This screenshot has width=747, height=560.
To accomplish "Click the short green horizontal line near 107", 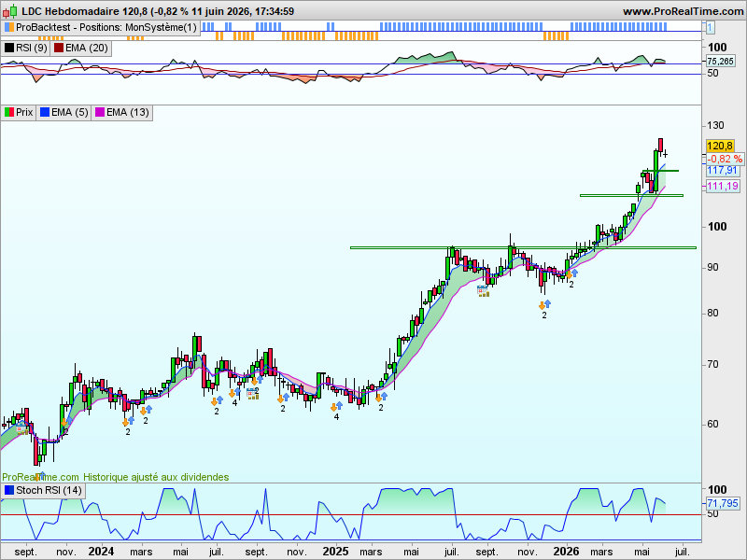I will point(631,195).
